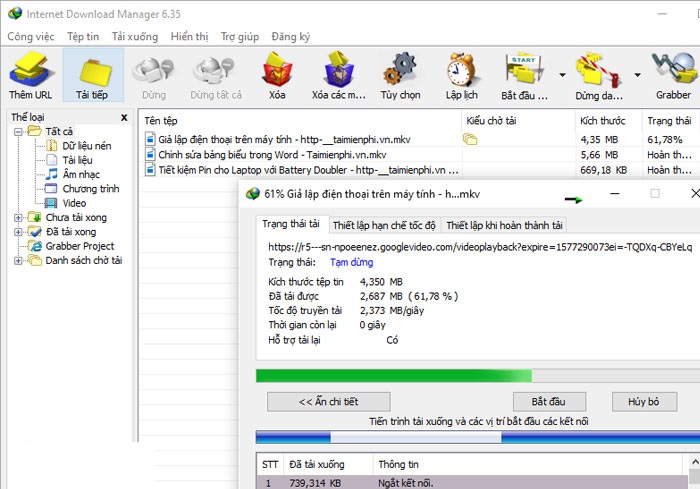This screenshot has height=489, width=700.
Task: Select the Tài liệu category
Action: [70, 160]
